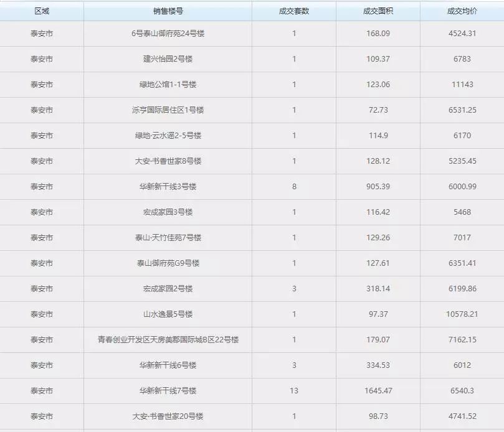Click area value 127.61

pyautogui.click(x=378, y=263)
